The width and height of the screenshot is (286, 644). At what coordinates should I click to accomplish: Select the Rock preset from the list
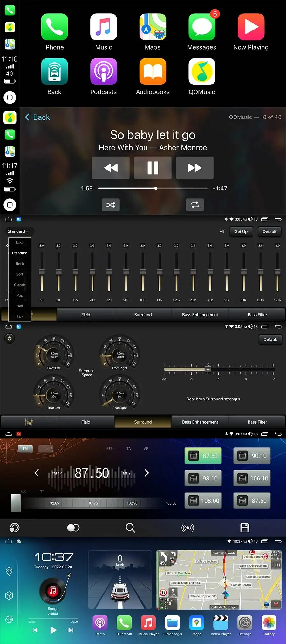[x=20, y=264]
